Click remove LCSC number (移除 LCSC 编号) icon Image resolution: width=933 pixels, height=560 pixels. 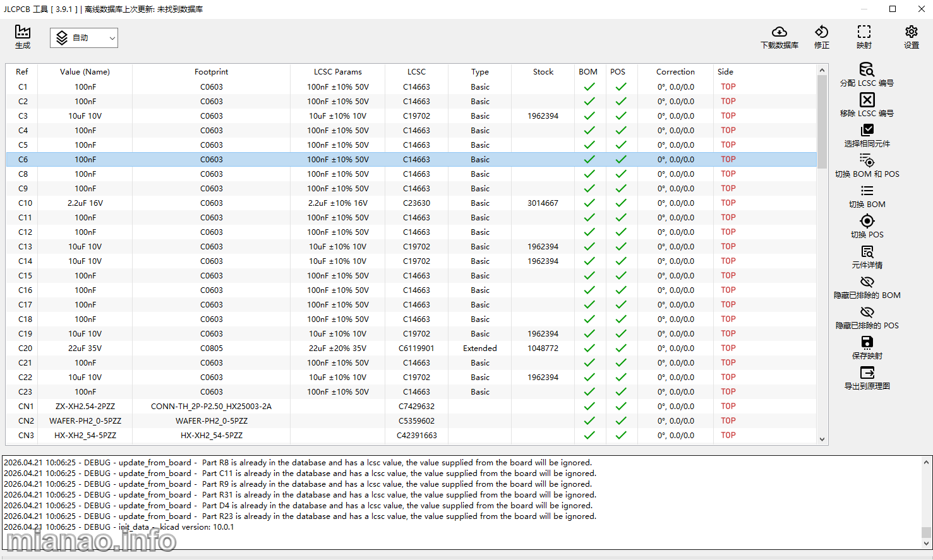click(x=867, y=100)
